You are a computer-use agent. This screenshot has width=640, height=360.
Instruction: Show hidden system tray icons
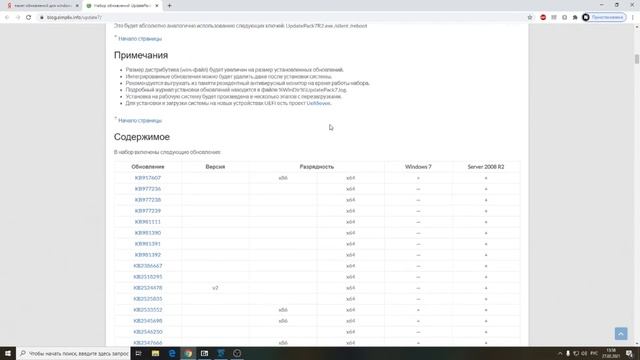tap(560, 353)
